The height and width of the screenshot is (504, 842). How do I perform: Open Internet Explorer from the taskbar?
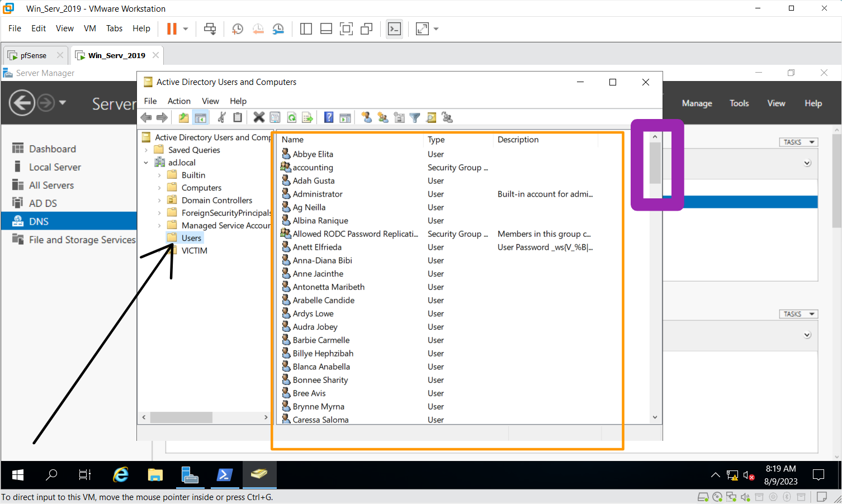click(x=121, y=475)
